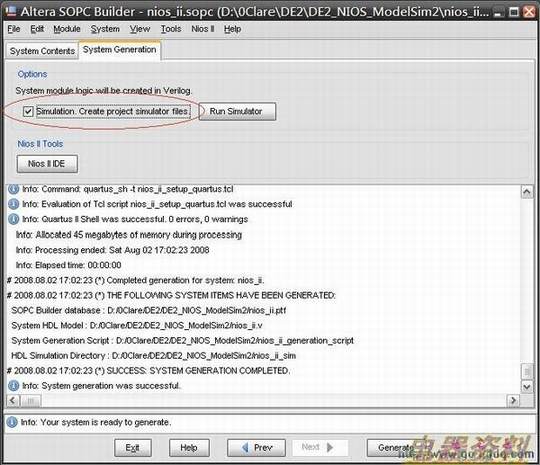Screen dimensions: 540x465
Task: Open the Help menu
Action: (232, 29)
